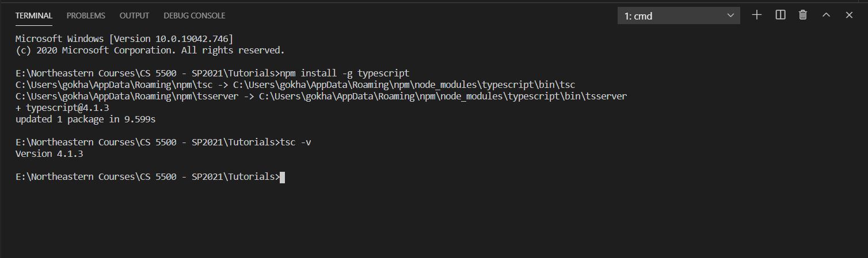Click the blinking cursor at the last prompt
The height and width of the screenshot is (258, 868).
pyautogui.click(x=282, y=177)
